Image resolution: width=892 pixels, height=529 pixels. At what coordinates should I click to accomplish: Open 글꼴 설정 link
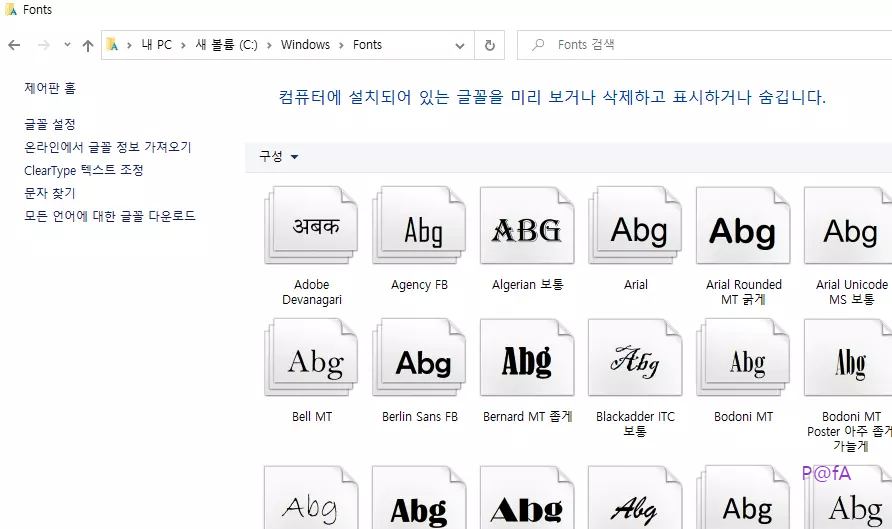click(50, 124)
